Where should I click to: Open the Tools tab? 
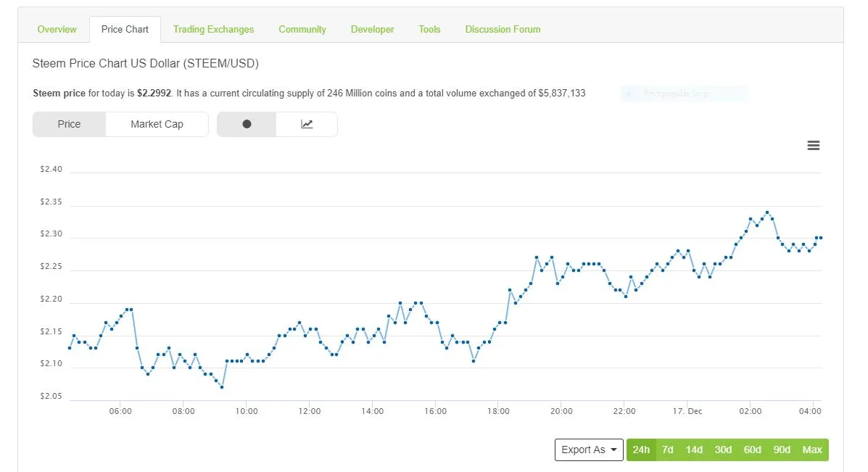pyautogui.click(x=429, y=29)
